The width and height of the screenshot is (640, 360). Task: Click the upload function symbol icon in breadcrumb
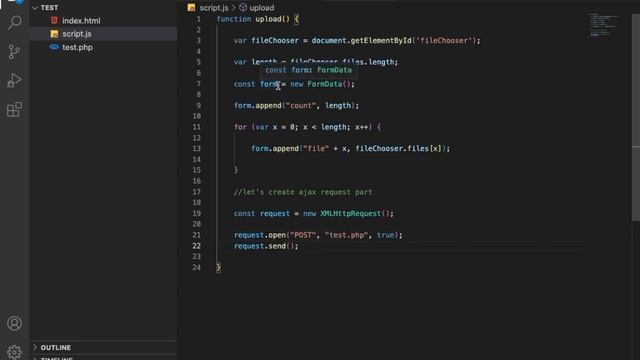pyautogui.click(x=243, y=7)
